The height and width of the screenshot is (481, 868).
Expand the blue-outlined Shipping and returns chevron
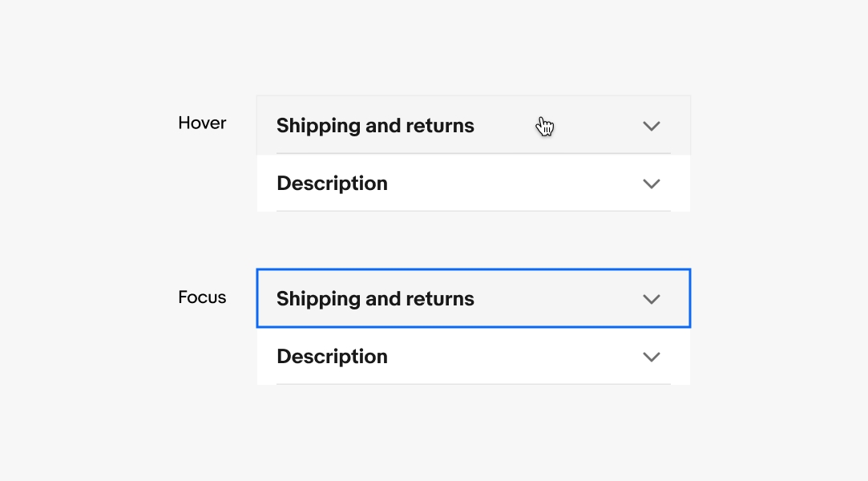click(652, 299)
